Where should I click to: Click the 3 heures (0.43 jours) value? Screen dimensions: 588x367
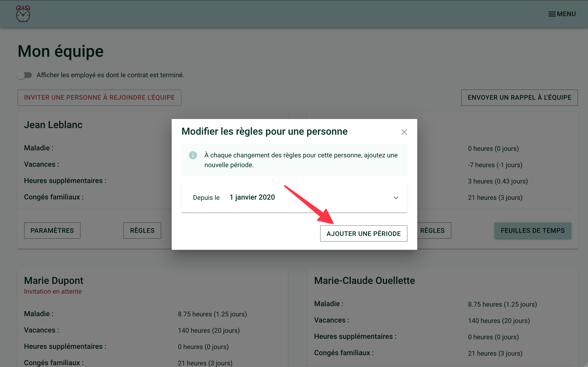click(x=498, y=181)
